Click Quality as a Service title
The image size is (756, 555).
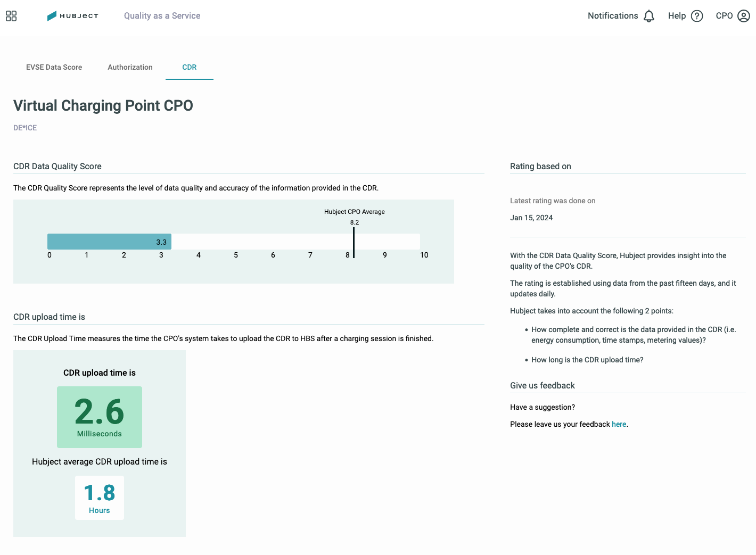pos(162,16)
